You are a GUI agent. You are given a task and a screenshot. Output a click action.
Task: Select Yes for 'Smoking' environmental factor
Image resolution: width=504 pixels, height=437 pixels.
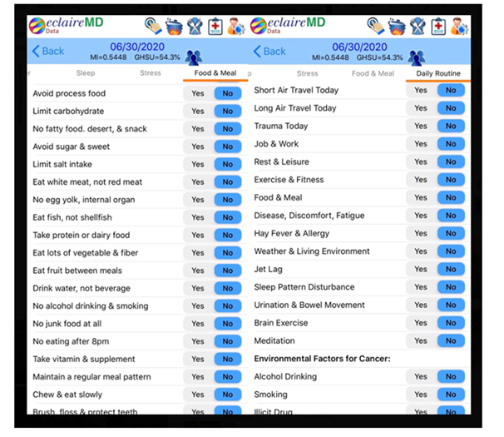pos(421,395)
